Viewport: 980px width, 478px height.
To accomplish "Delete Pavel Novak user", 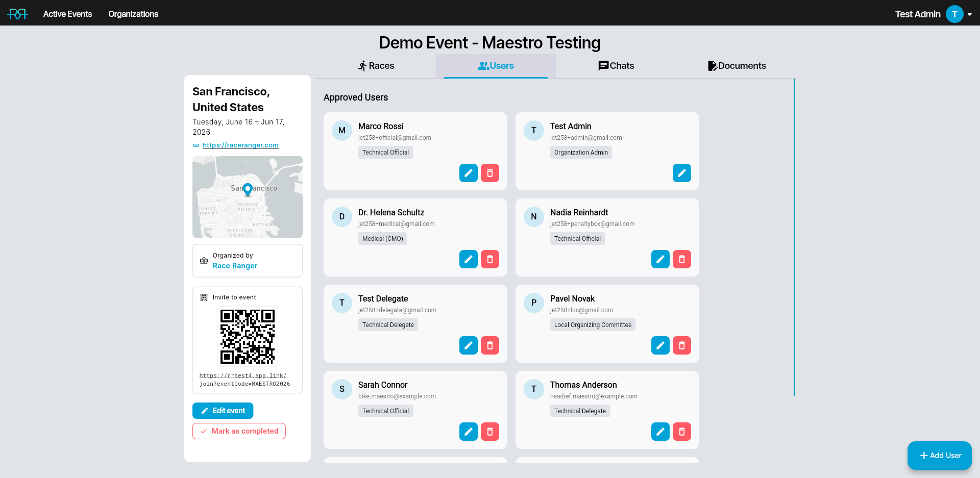I will point(682,345).
